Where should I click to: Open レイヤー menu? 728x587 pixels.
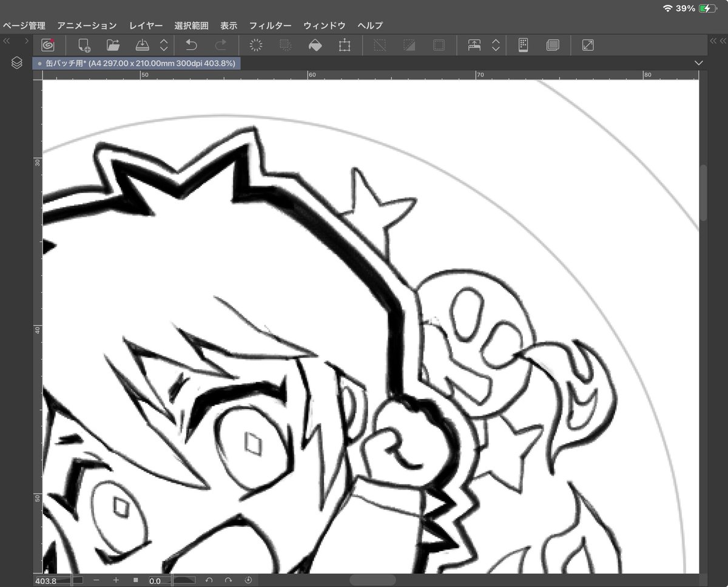click(x=146, y=25)
